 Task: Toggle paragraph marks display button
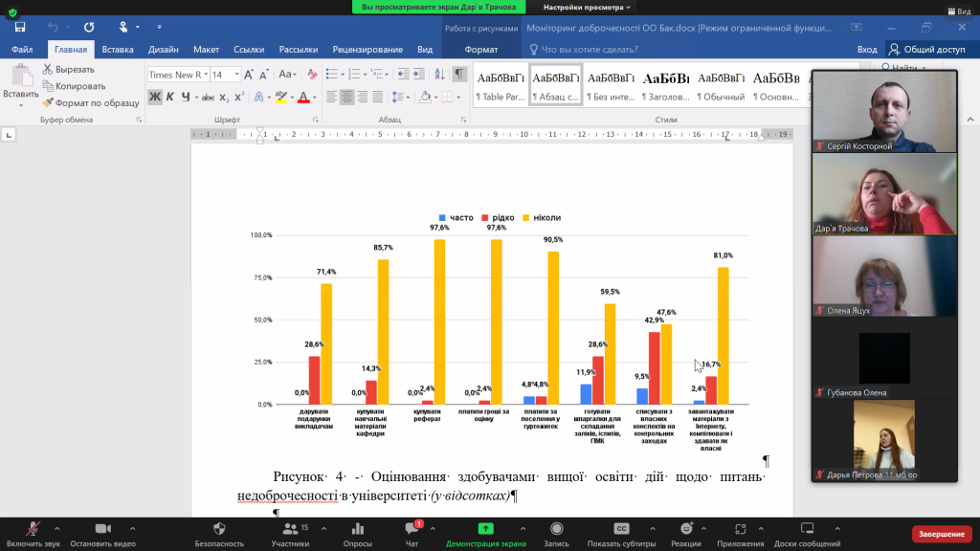point(459,75)
